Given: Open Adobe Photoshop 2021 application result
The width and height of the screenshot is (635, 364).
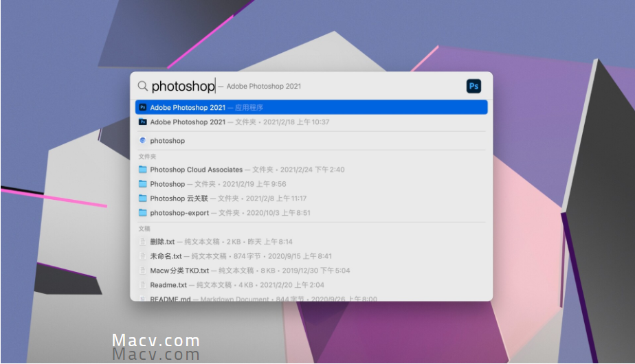Looking at the screenshot, I should point(311,107).
